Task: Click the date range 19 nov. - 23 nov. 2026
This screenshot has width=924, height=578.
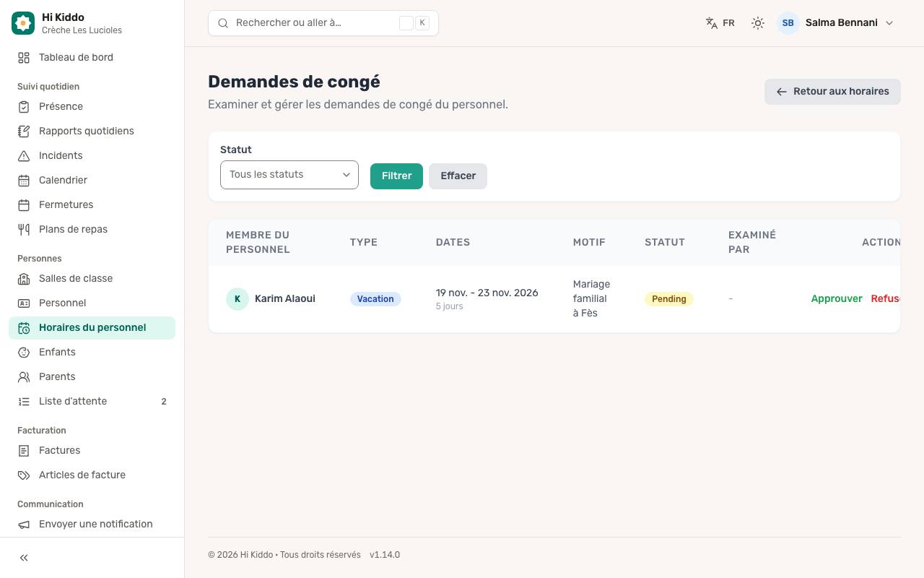Action: (487, 293)
